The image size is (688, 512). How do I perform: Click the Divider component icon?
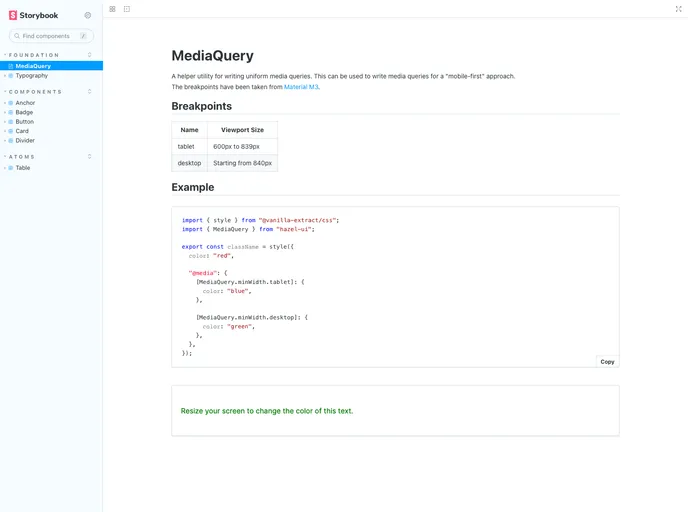(x=11, y=140)
